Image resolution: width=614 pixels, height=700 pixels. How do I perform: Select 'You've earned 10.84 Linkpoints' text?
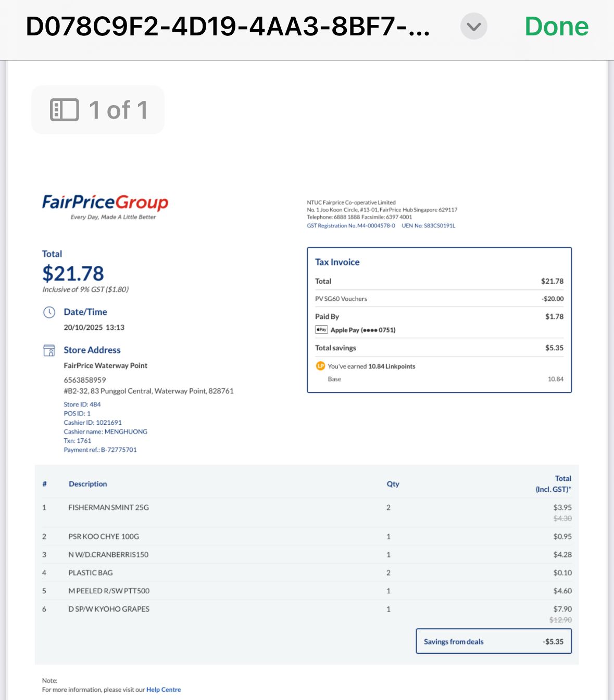coord(371,366)
